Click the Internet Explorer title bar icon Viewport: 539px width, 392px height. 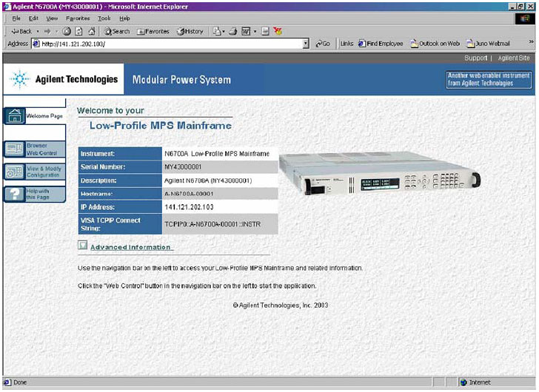pyautogui.click(x=7, y=7)
